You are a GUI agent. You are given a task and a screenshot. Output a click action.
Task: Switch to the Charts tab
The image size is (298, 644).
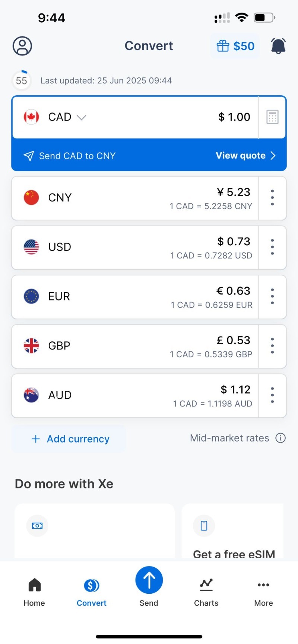tap(206, 592)
